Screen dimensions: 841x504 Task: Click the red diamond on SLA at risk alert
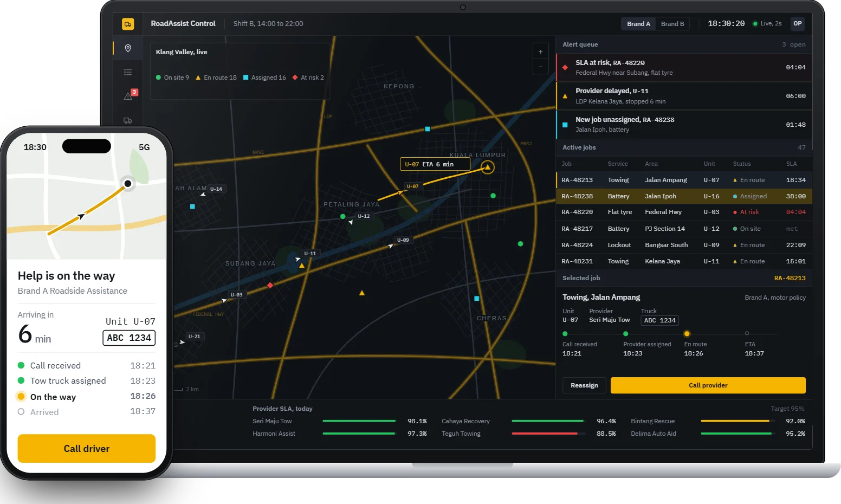(x=565, y=68)
